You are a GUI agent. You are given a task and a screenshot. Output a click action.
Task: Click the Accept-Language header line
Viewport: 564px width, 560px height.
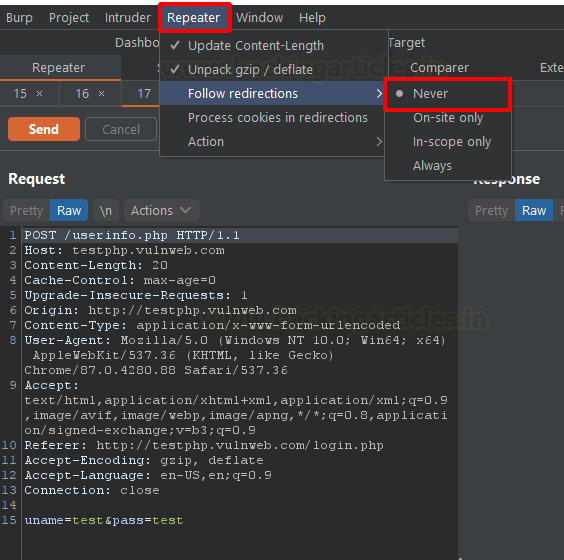tap(148, 475)
